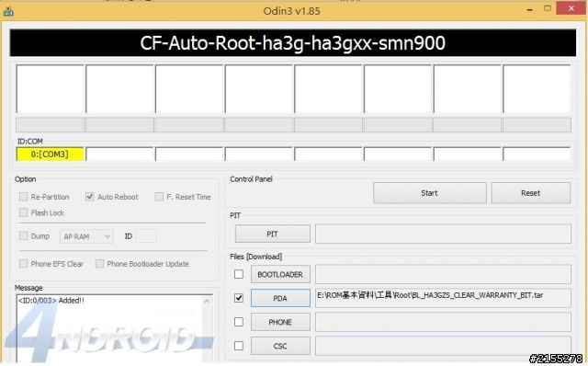Click the BOOTLOADER file path field
588x366 pixels.
click(x=443, y=274)
